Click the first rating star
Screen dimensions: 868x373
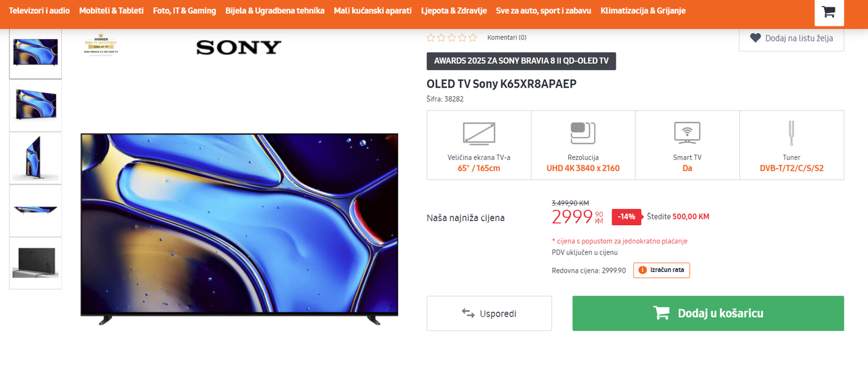[x=430, y=38]
